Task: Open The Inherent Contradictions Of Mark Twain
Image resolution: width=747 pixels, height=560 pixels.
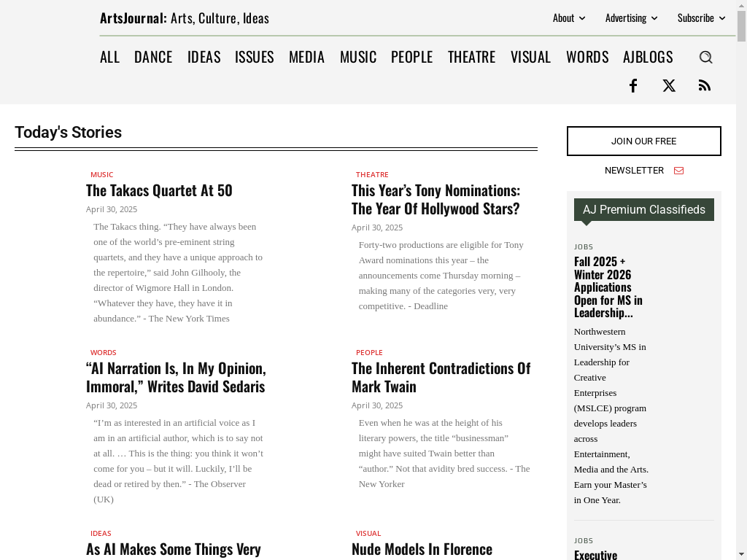Action: pyautogui.click(x=441, y=377)
